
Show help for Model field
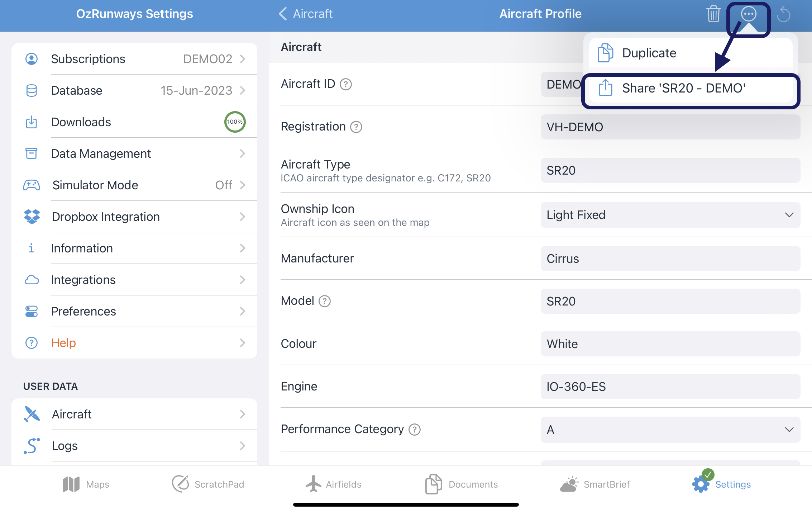pyautogui.click(x=325, y=301)
